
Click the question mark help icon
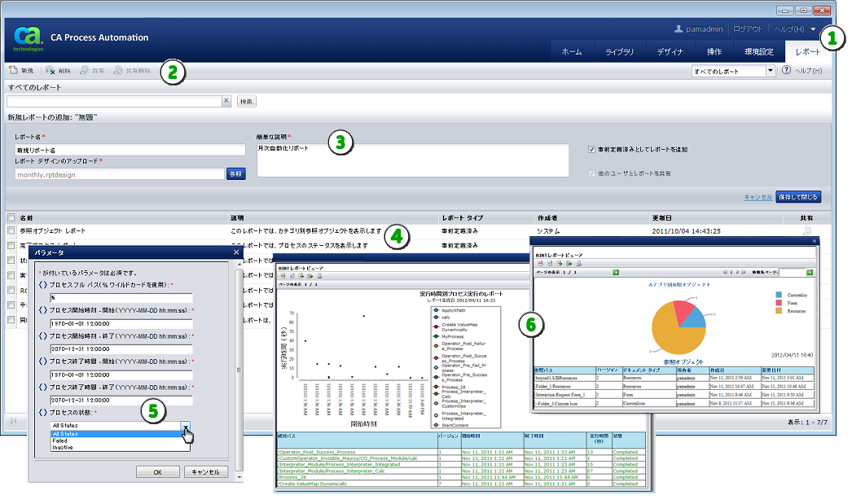coord(786,71)
